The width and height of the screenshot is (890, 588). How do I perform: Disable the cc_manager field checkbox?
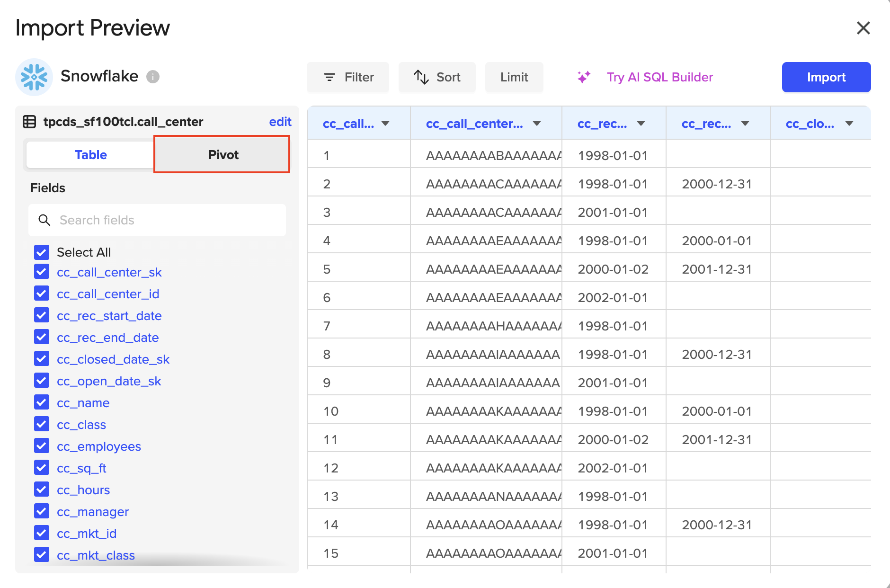42,511
